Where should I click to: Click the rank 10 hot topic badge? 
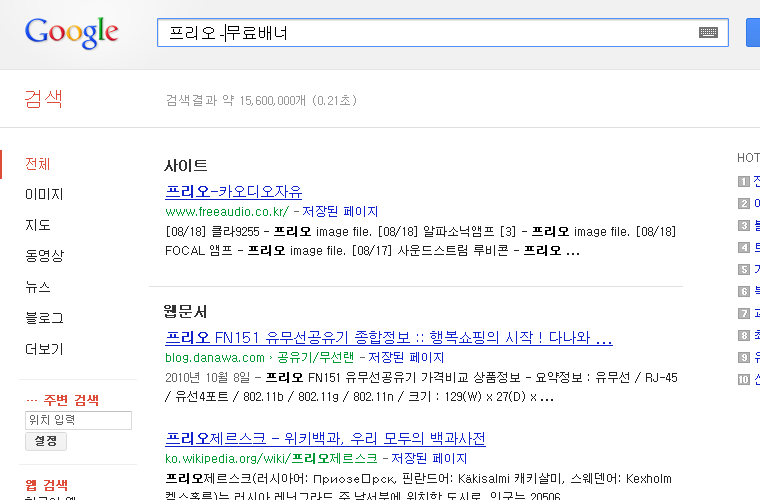pyautogui.click(x=743, y=379)
